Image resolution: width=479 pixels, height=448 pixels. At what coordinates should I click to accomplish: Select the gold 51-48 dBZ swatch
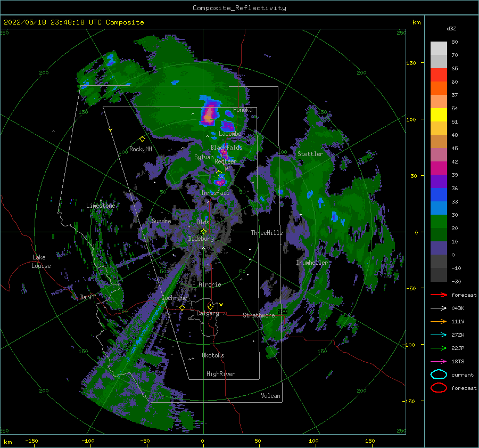[439, 128]
